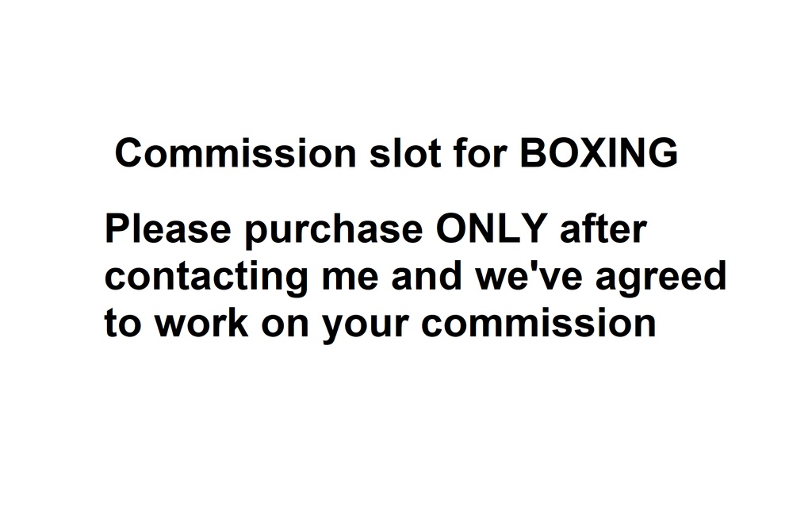Screen dimensions: 812x522
Task: Click the word Please in the notice
Action: pos(168,228)
